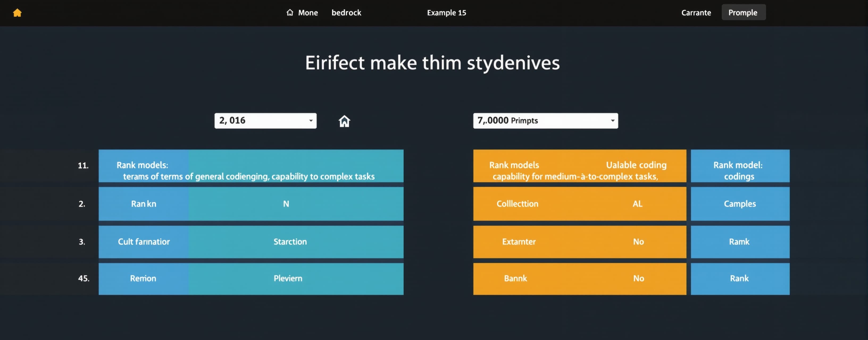Open the 2, 016 dropdown

265,121
